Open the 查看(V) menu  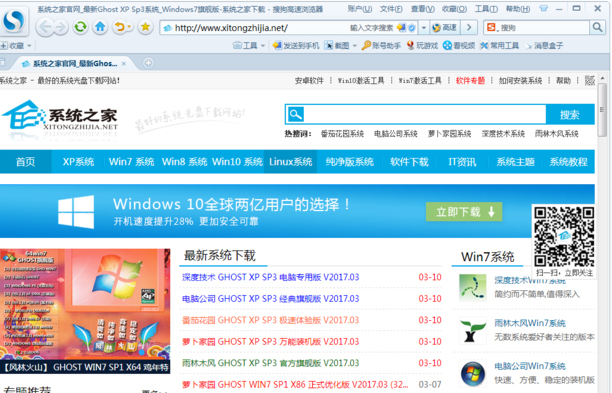[423, 9]
